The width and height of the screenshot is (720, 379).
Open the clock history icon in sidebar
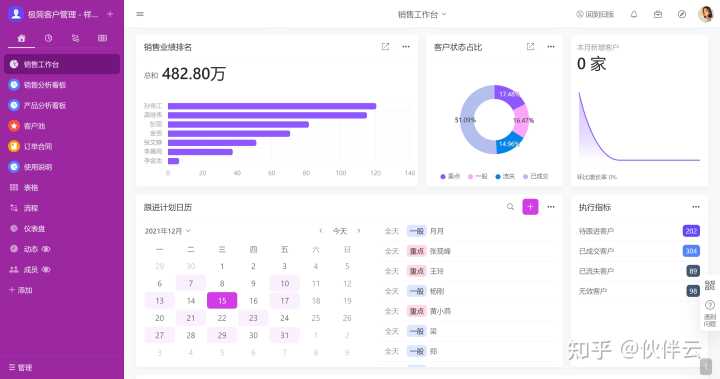pos(48,38)
